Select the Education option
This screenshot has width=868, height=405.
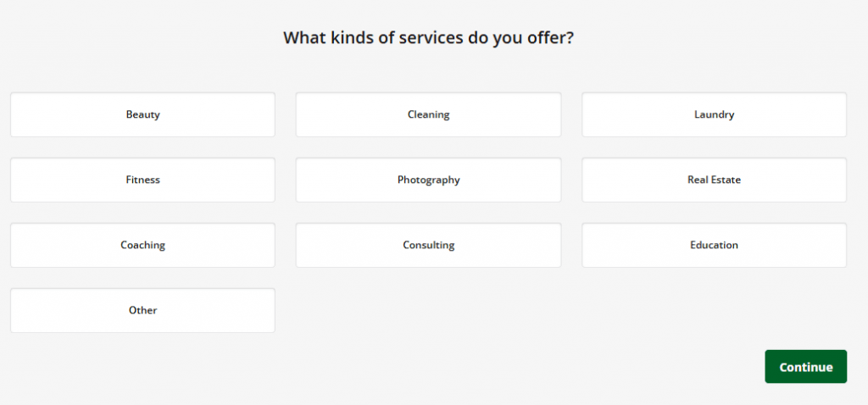click(714, 245)
